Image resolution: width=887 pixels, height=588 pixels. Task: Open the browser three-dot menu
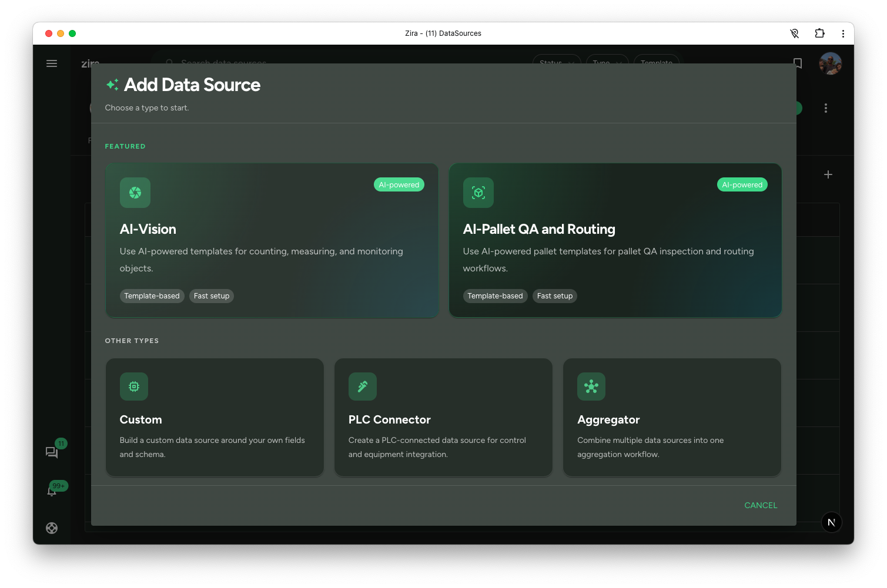coord(843,33)
